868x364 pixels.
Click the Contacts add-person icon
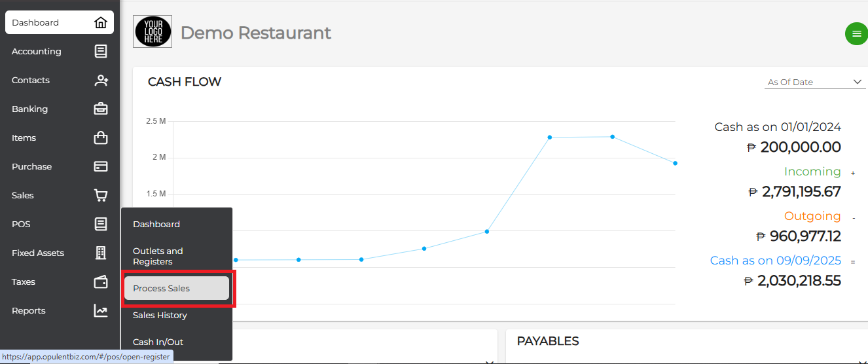point(101,81)
